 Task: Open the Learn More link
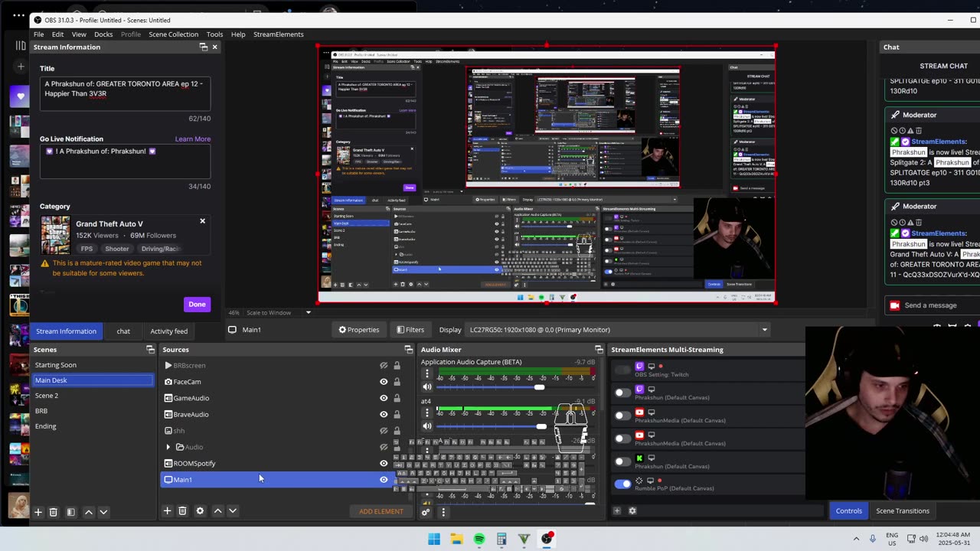(193, 139)
